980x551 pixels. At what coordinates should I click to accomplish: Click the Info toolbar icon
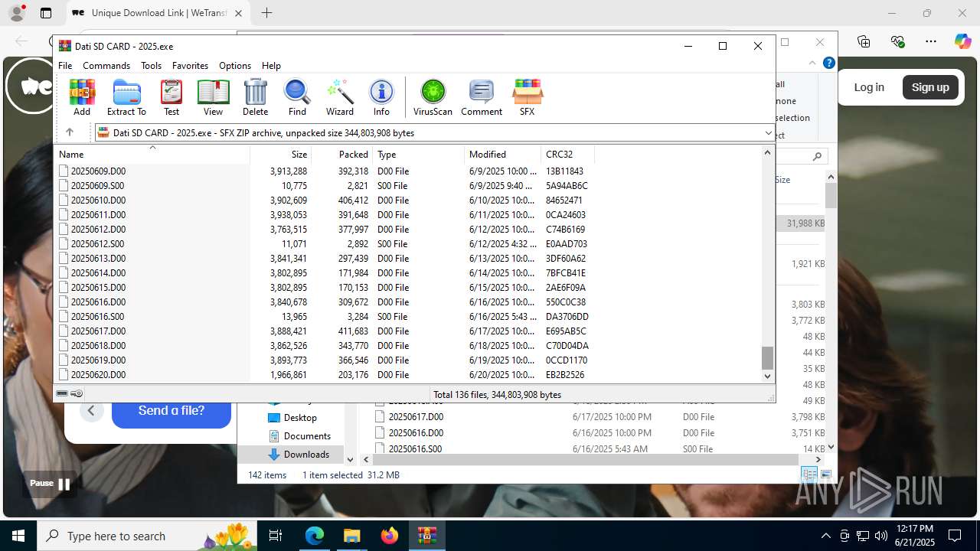pos(381,97)
